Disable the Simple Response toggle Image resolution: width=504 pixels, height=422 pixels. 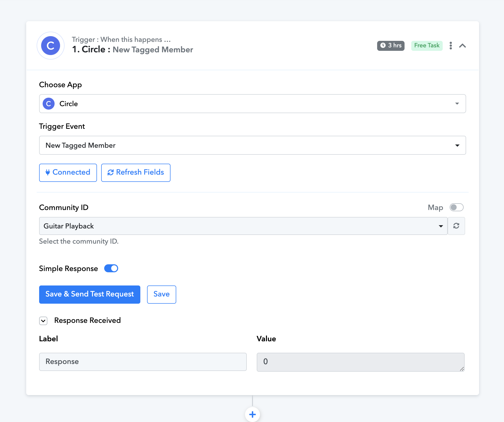point(111,268)
